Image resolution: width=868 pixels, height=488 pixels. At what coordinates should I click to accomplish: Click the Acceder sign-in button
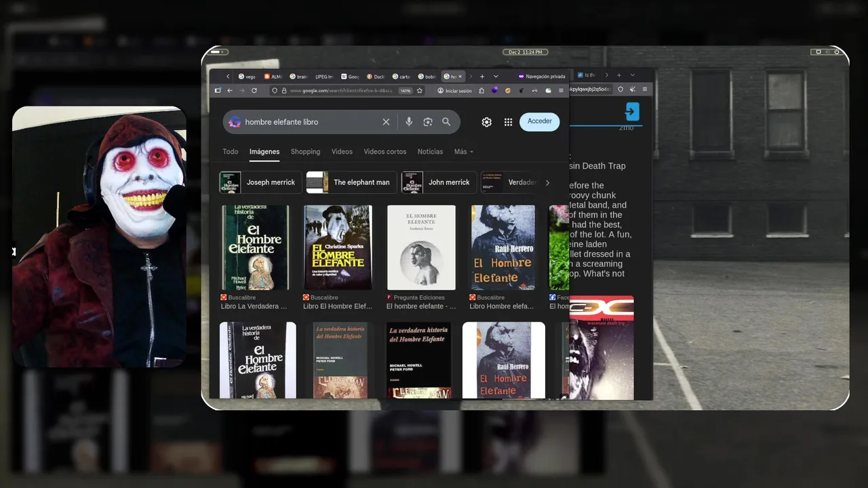point(540,121)
